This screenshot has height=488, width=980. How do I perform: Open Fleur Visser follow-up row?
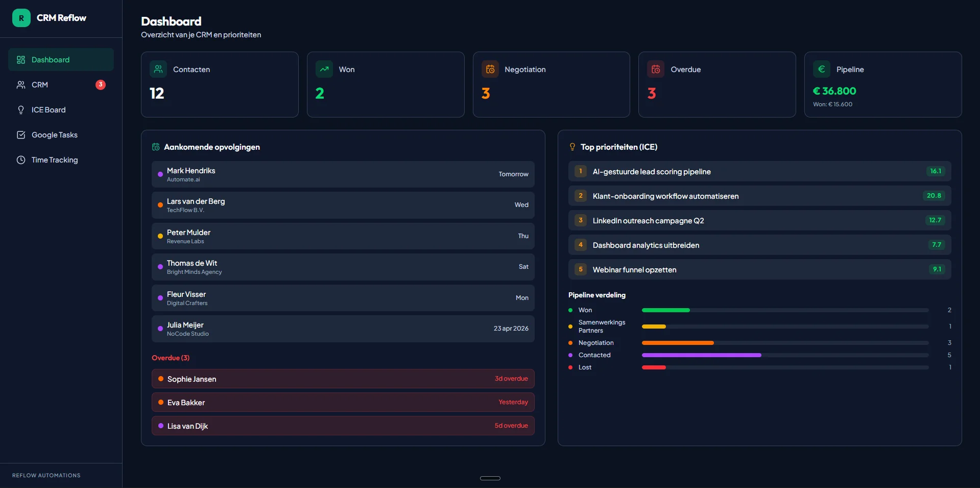pyautogui.click(x=343, y=298)
